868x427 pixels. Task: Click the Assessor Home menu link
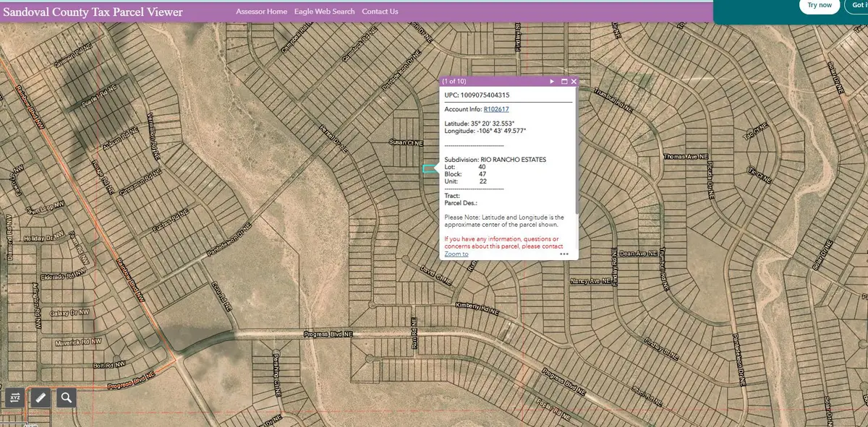point(262,12)
